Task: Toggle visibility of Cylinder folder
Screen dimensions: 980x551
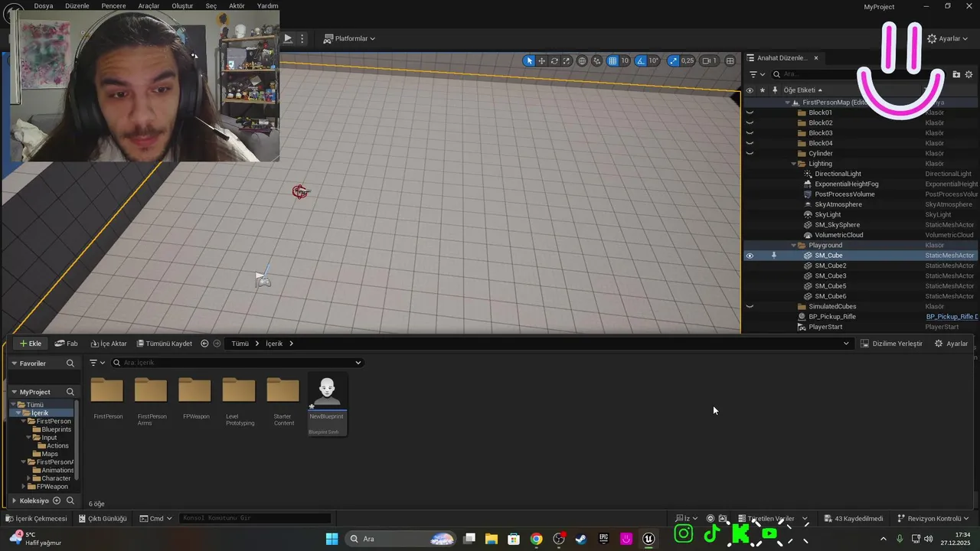Action: point(750,153)
